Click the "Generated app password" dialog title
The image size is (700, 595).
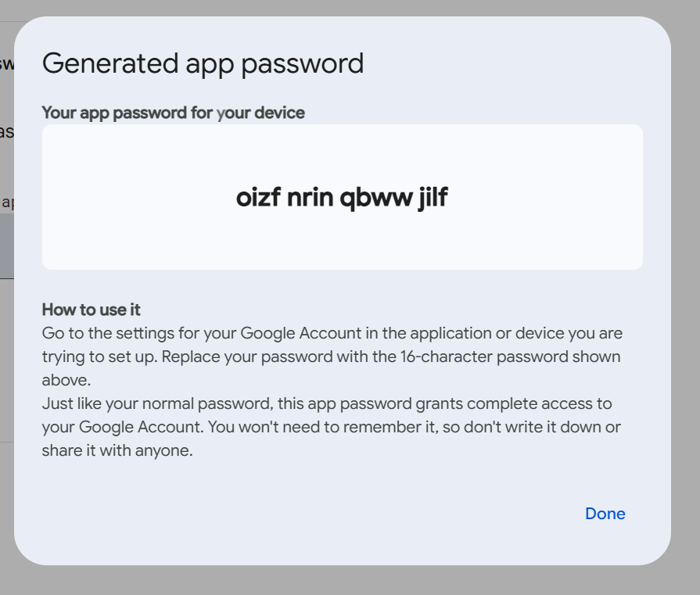pyautogui.click(x=203, y=63)
